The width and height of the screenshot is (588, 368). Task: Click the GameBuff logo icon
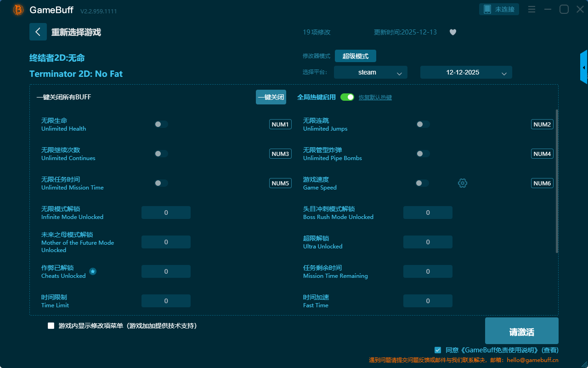(x=18, y=10)
